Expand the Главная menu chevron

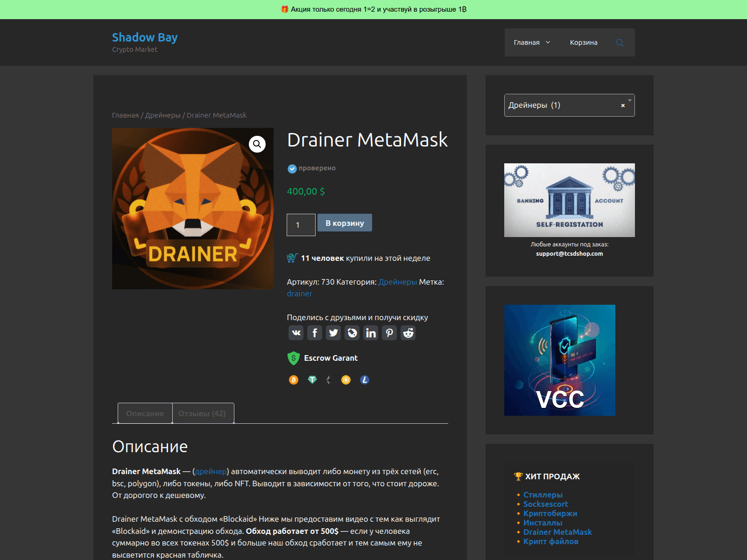pos(548,42)
